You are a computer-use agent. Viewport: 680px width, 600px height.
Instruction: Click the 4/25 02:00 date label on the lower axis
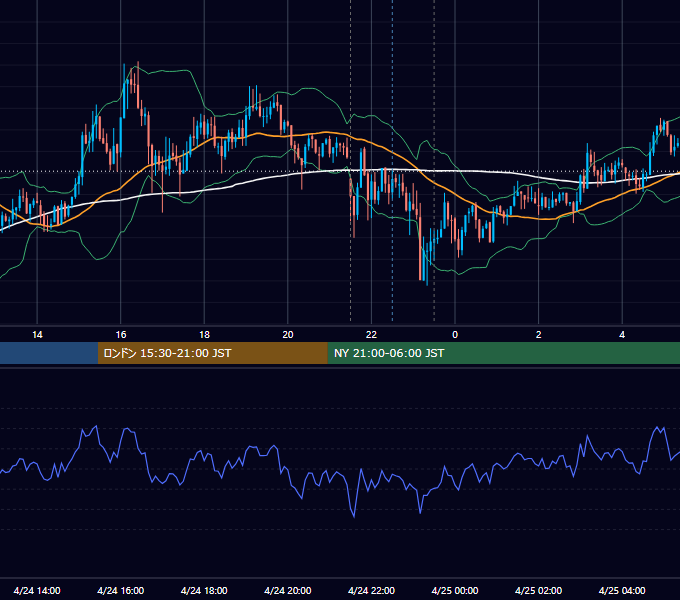click(539, 590)
